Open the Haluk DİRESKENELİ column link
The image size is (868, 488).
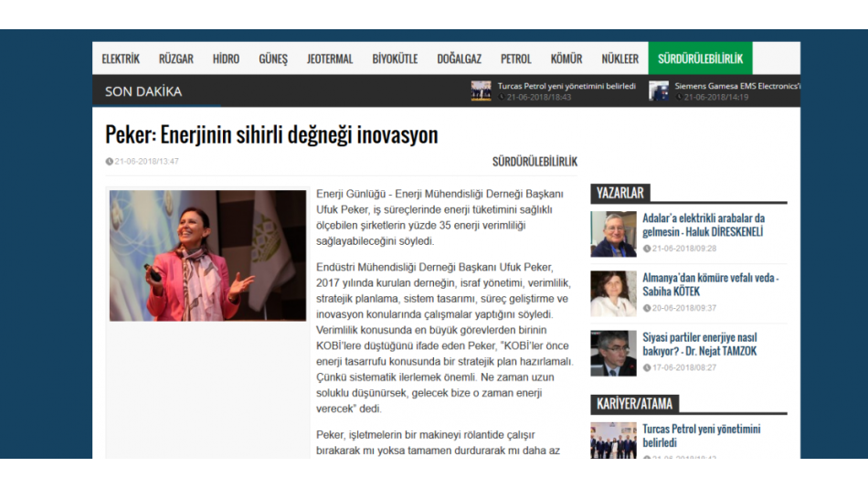(704, 225)
